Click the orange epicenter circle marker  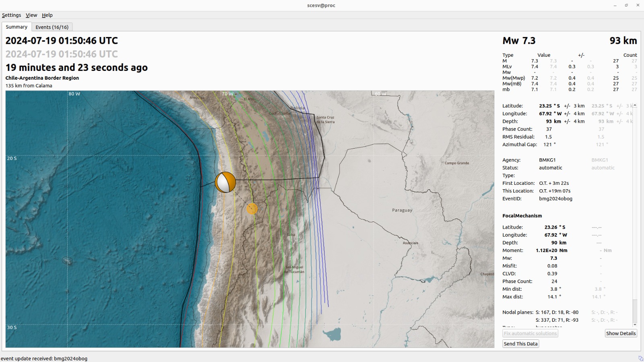pos(252,209)
